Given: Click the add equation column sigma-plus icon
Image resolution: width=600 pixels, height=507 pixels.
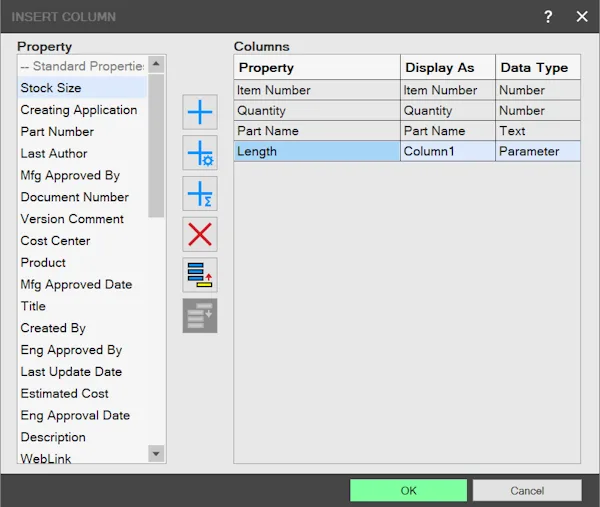Looking at the screenshot, I should tap(200, 193).
